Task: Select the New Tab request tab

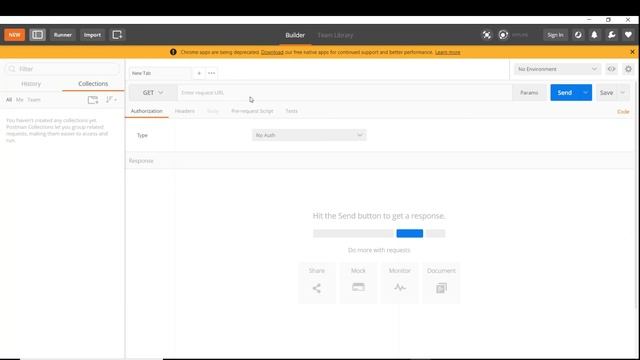Action: (x=160, y=73)
